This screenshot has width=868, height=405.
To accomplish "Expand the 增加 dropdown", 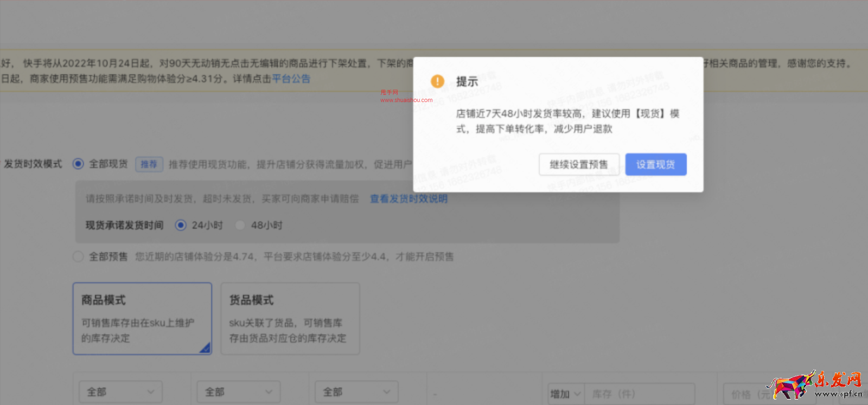I will [566, 394].
